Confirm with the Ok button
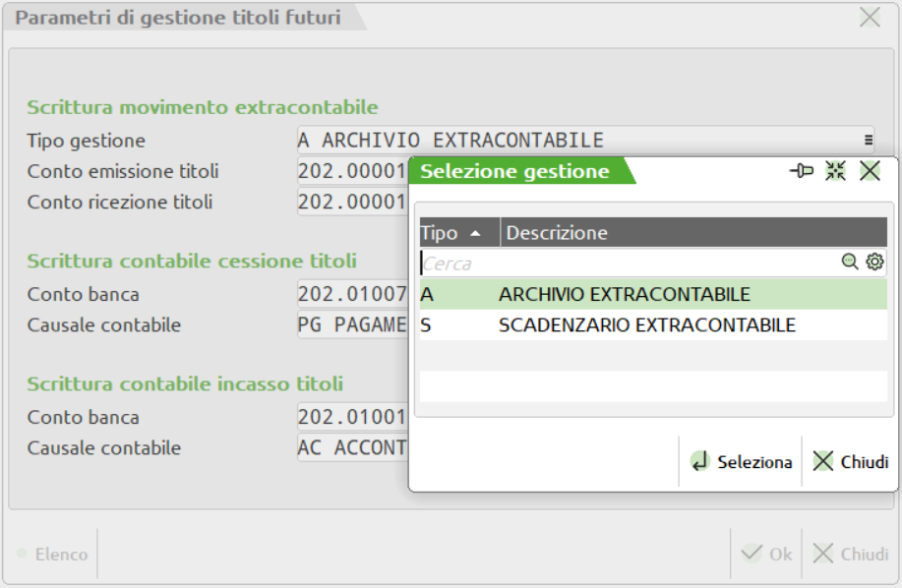 coord(767,555)
